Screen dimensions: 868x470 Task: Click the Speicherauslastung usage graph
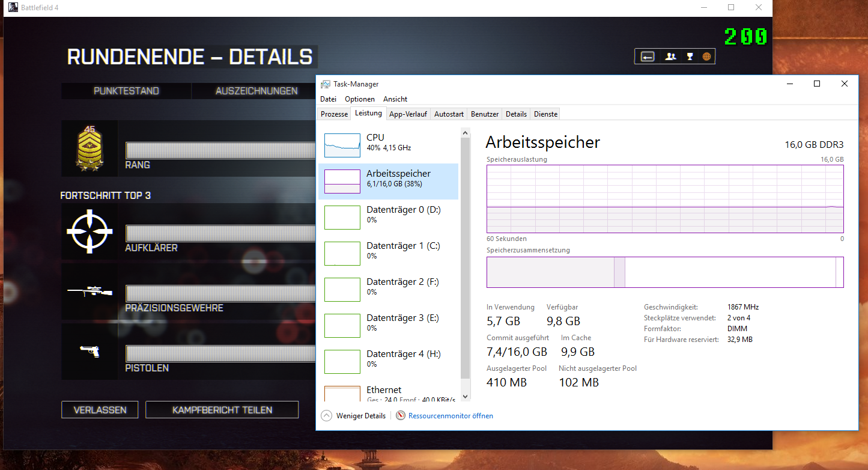point(665,199)
